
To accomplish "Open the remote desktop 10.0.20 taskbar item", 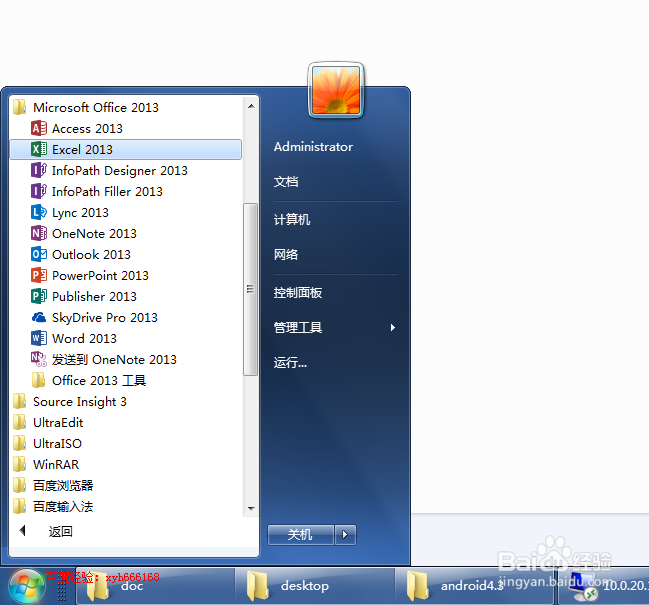I will [604, 586].
